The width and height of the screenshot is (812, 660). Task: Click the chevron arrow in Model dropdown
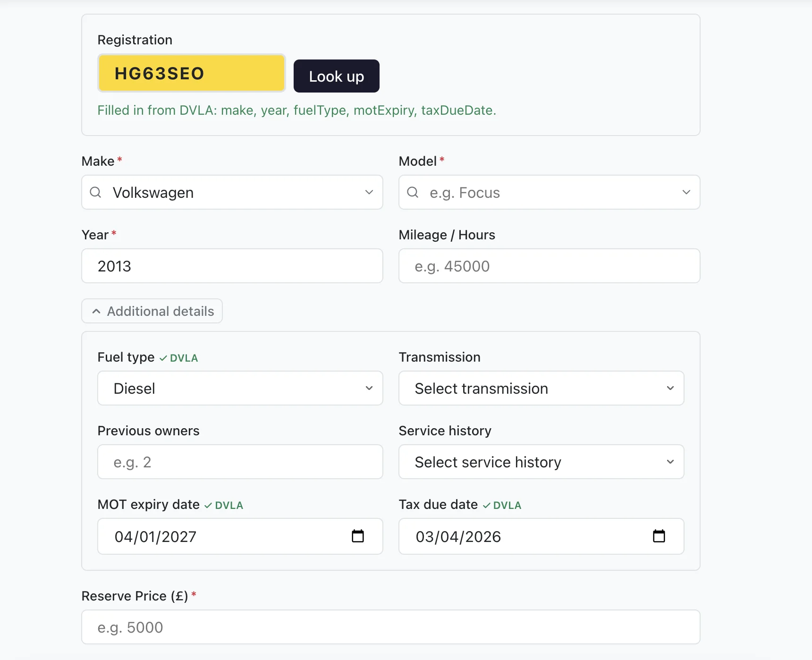pos(686,192)
